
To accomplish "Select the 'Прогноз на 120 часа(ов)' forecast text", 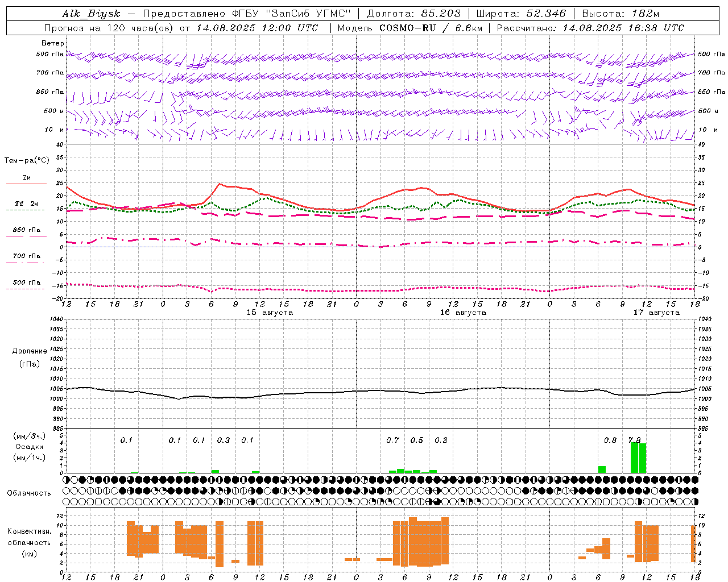I will point(109,28).
